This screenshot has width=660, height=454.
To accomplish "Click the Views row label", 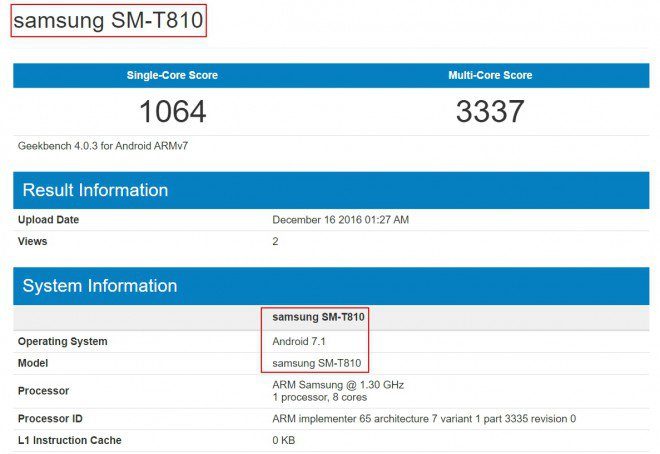I will [33, 241].
